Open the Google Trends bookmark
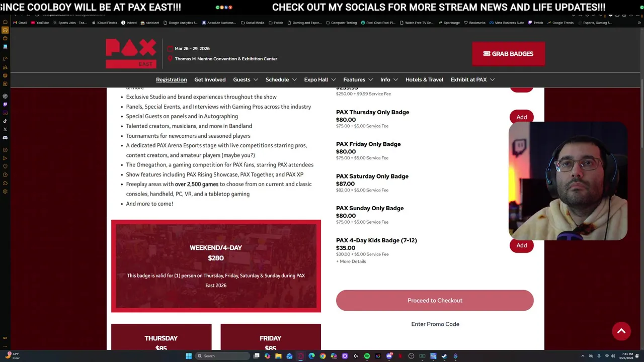The height and width of the screenshot is (362, 644). coord(560,23)
